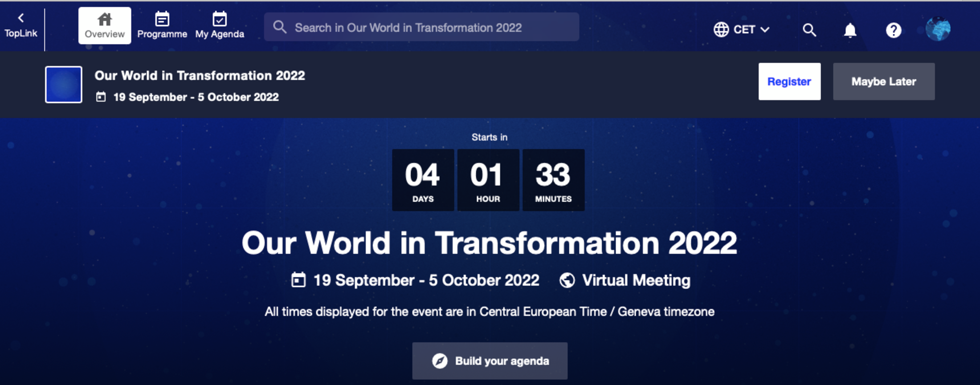Choose Maybe Later
This screenshot has width=980, height=385.
pos(883,81)
